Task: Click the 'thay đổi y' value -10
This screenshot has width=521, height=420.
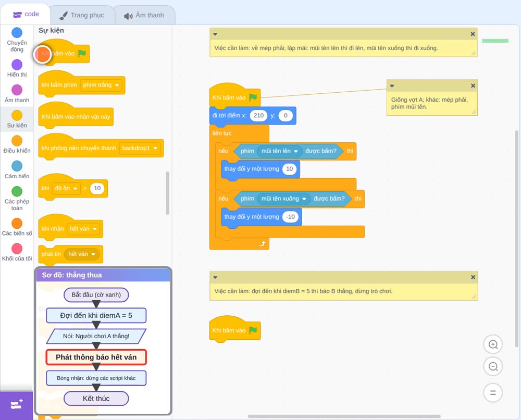Action: (290, 217)
